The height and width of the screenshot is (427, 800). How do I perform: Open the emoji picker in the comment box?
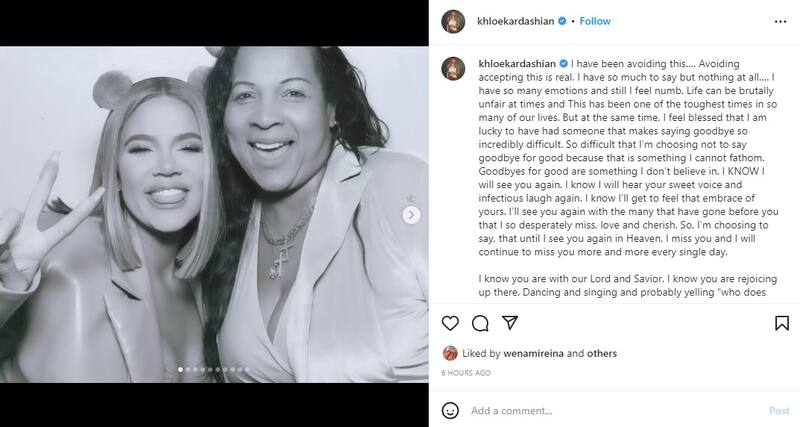[451, 411]
